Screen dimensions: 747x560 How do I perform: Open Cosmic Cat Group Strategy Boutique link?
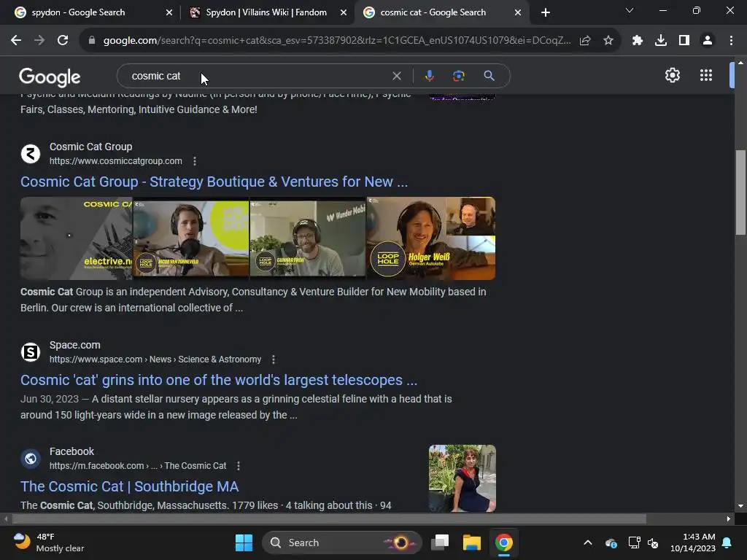(214, 182)
